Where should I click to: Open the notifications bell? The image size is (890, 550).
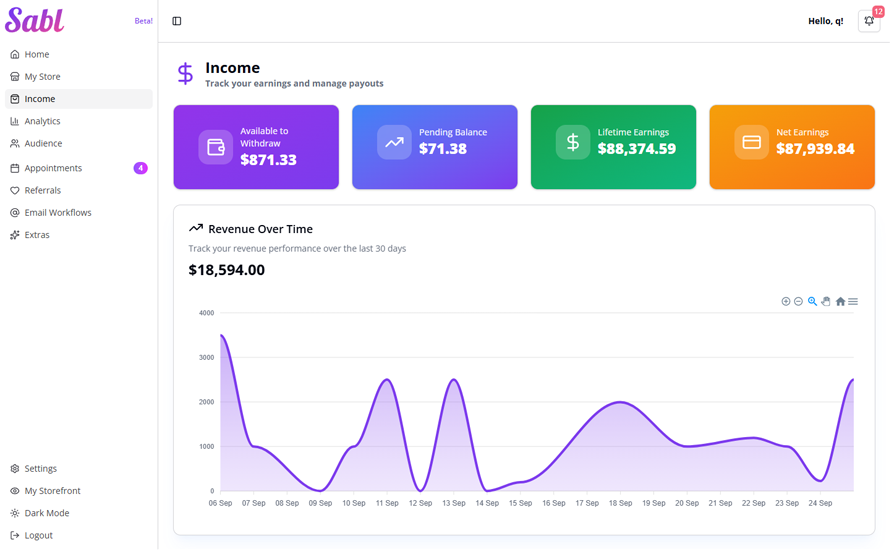(x=868, y=21)
